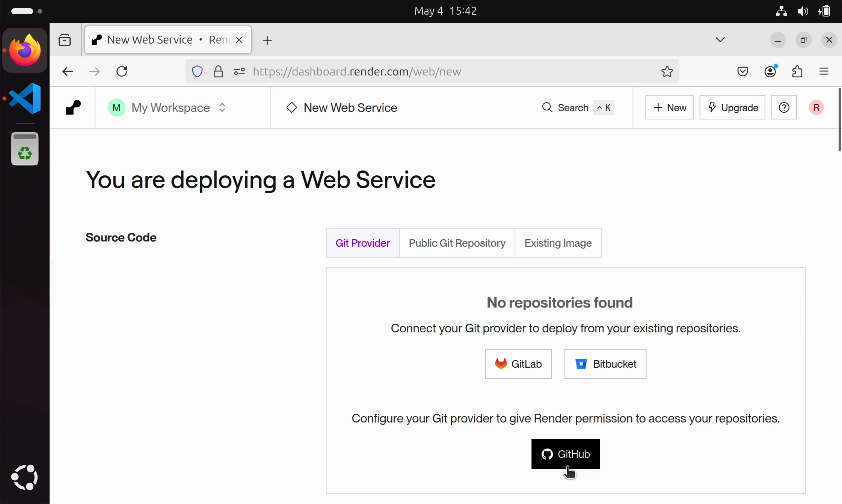Connect with the GitLab button
The image size is (842, 504).
coord(518,364)
